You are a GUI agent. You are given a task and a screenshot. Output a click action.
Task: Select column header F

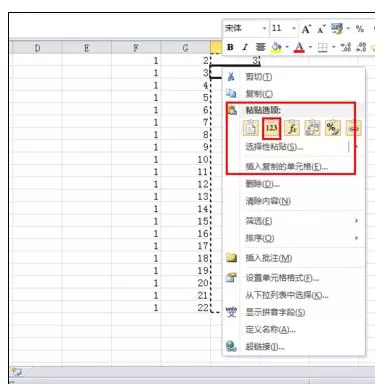tap(136, 48)
